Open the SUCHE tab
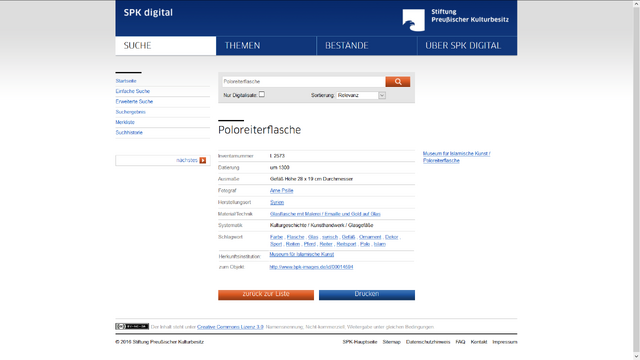The width and height of the screenshot is (640, 360). (x=165, y=46)
